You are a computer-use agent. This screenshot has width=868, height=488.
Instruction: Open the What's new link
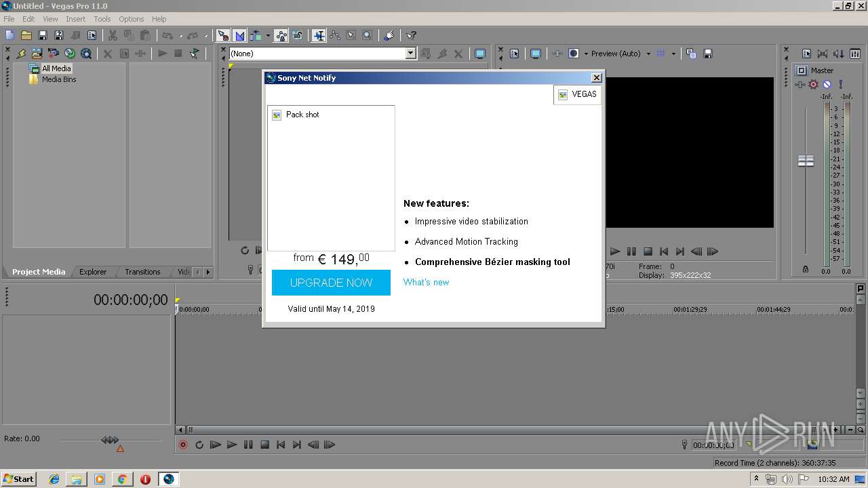pos(426,282)
